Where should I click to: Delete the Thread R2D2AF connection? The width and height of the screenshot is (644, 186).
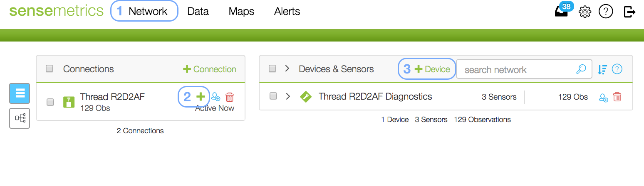pos(230,97)
